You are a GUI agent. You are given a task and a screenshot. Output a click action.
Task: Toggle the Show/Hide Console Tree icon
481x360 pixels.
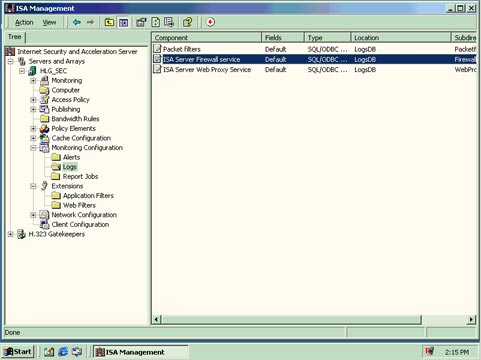(124, 22)
